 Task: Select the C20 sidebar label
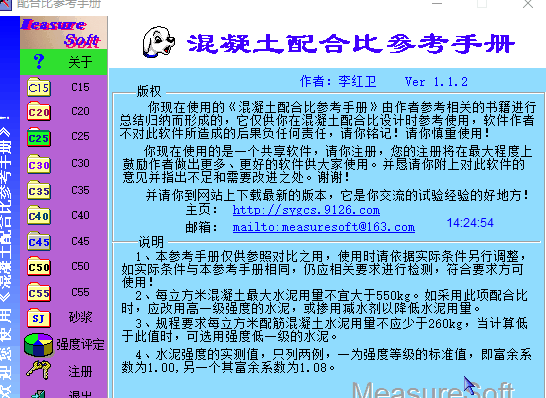(80, 111)
